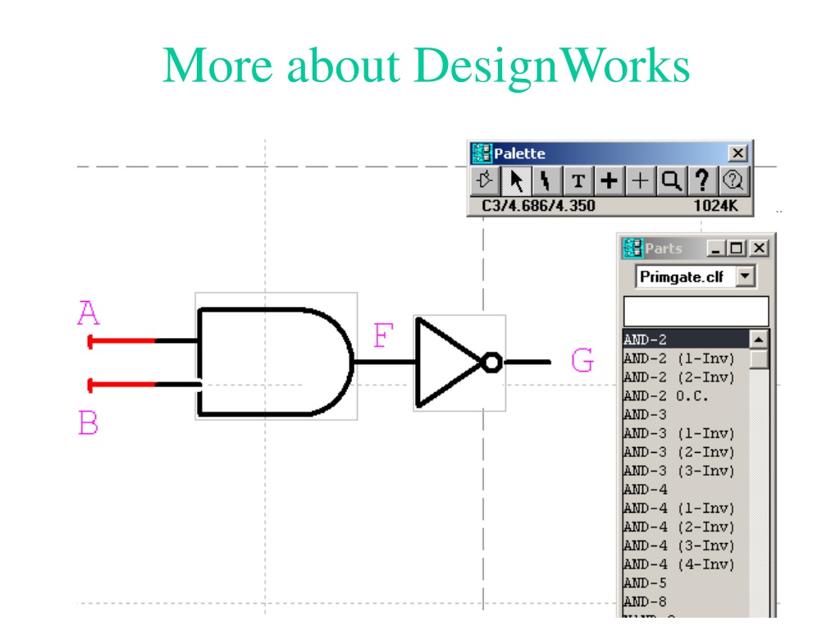Viewport: 840px width, 630px height.
Task: Click the question mark help tool
Action: (x=702, y=180)
